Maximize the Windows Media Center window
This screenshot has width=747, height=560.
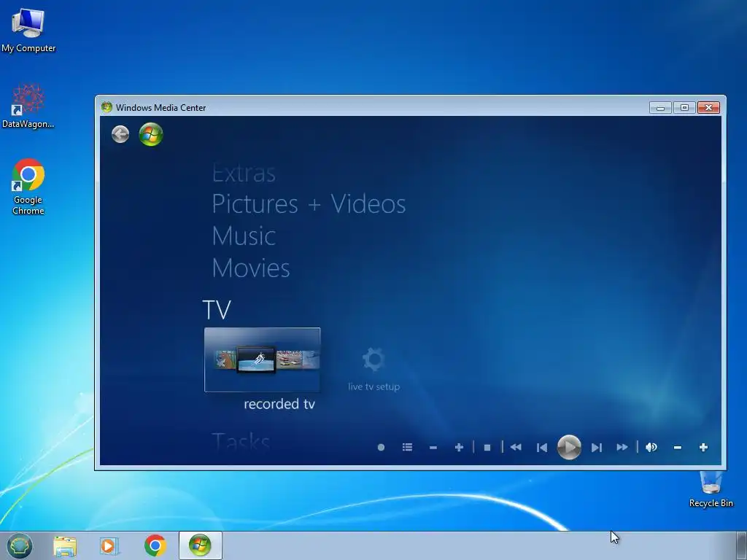click(x=684, y=108)
